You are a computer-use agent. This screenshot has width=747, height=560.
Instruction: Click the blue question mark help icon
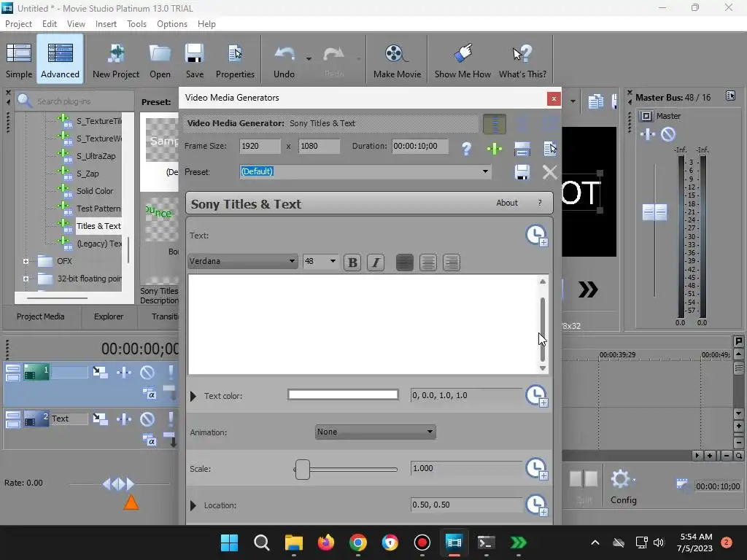pos(466,149)
